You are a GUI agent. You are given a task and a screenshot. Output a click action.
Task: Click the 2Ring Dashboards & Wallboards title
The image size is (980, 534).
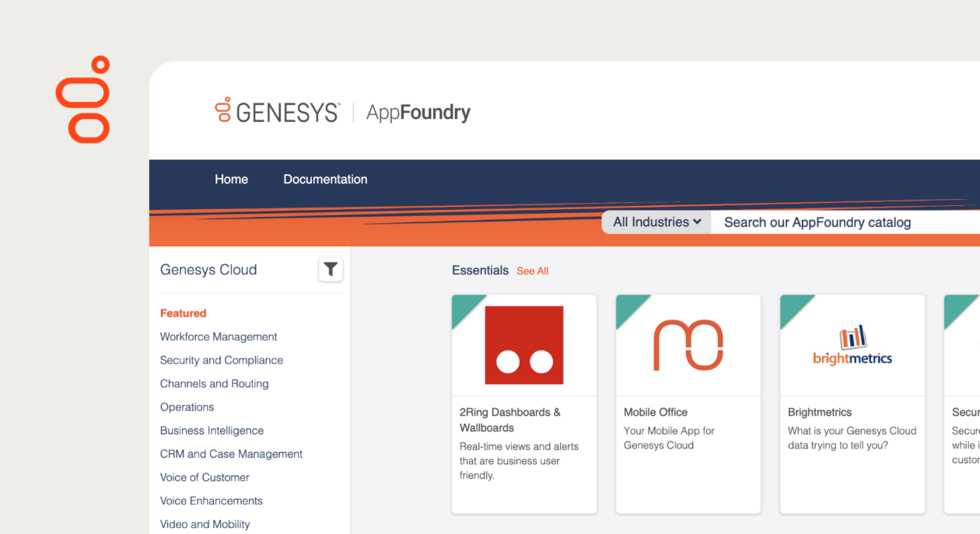[510, 420]
